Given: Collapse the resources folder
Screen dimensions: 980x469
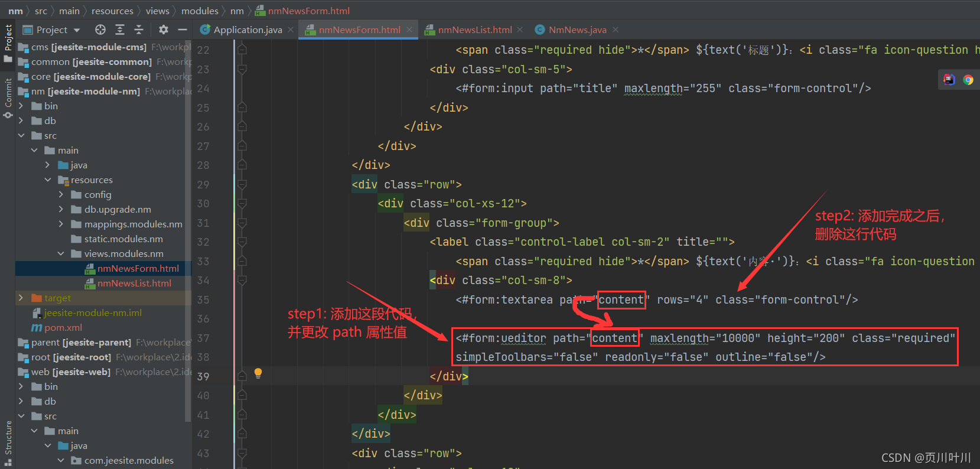Looking at the screenshot, I should tap(47, 180).
